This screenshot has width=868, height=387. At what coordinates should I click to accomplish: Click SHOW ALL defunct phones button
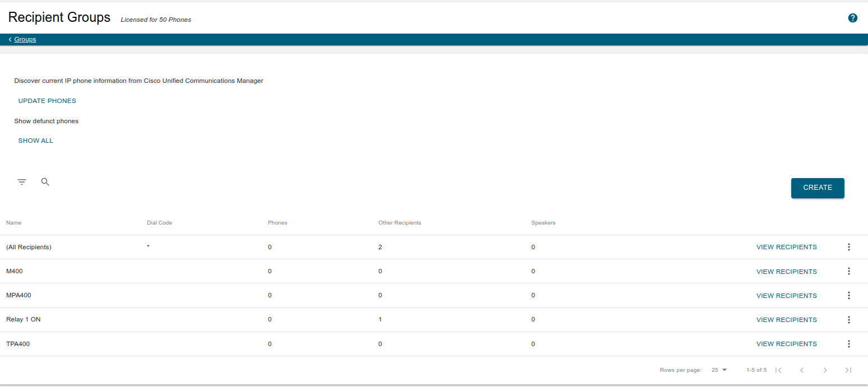(x=36, y=141)
